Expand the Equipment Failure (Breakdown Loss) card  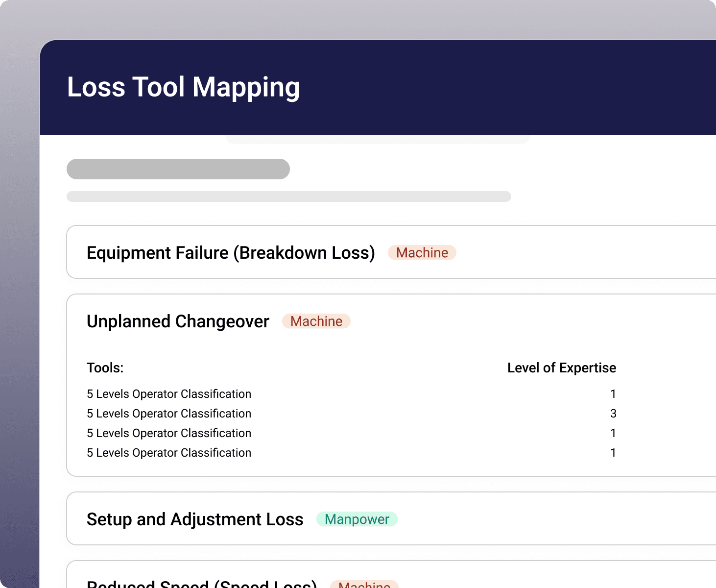point(231,253)
